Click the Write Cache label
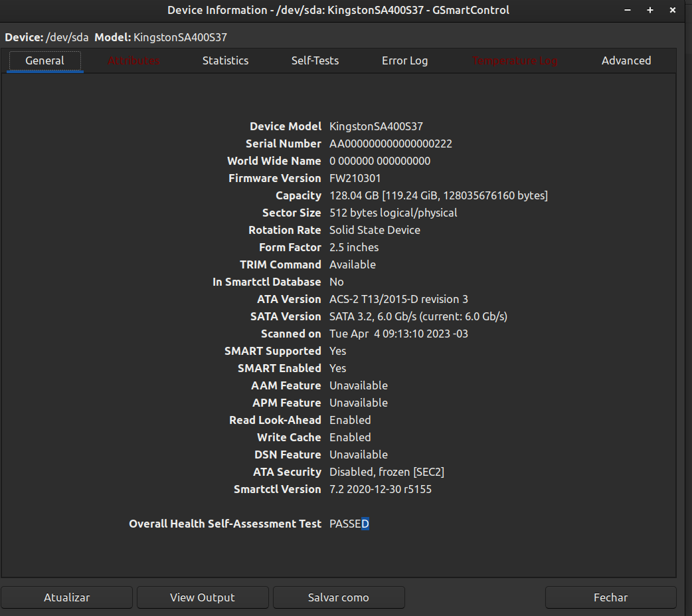Image resolution: width=692 pixels, height=616 pixels. [289, 437]
